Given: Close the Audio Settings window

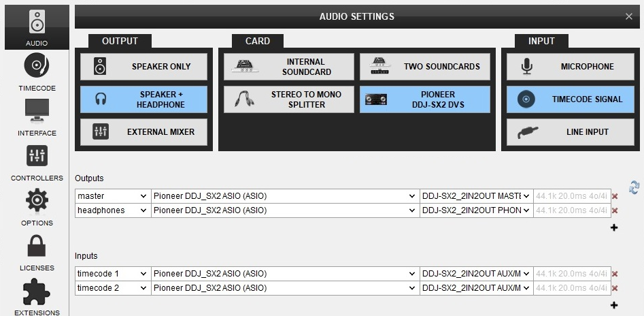Looking at the screenshot, I should (629, 16).
